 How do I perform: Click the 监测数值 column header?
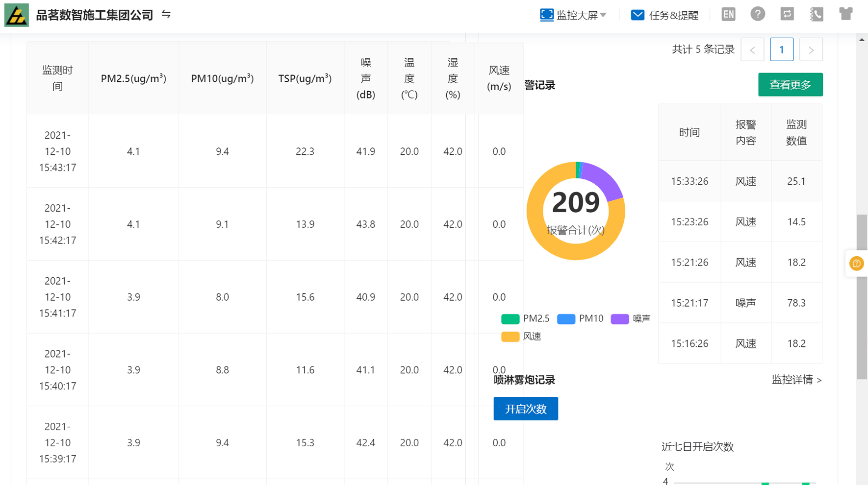point(796,132)
